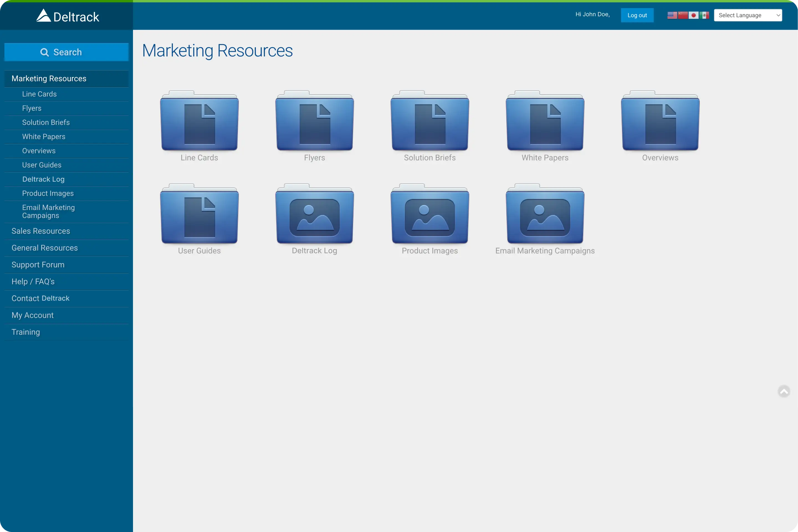Open Support Forum menu item
Screen dimensions: 798x532
[x=38, y=265]
